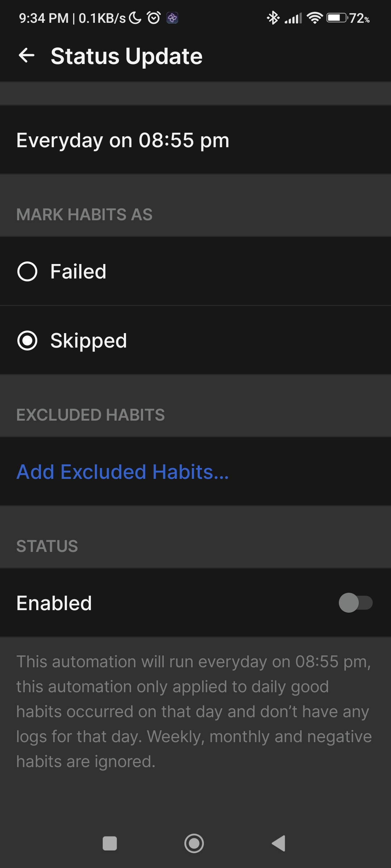Tap the moon do-not-disturb icon
Viewport: 391px width, 868px height.
click(x=135, y=18)
